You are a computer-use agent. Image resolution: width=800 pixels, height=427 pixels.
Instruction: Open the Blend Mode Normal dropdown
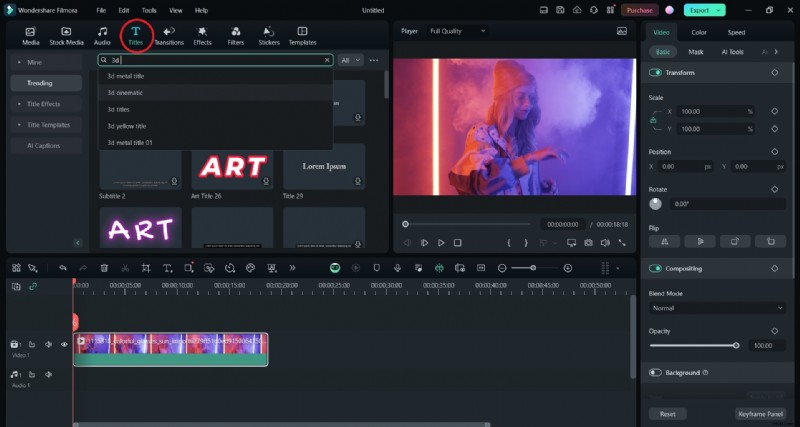pos(715,308)
